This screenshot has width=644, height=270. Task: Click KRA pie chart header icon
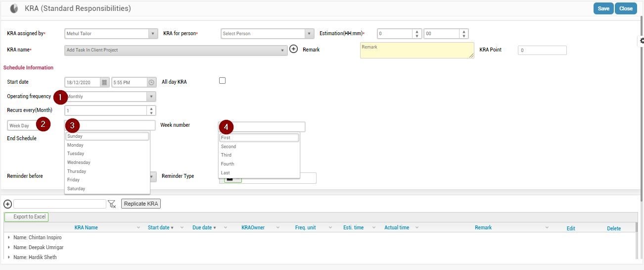tap(14, 8)
